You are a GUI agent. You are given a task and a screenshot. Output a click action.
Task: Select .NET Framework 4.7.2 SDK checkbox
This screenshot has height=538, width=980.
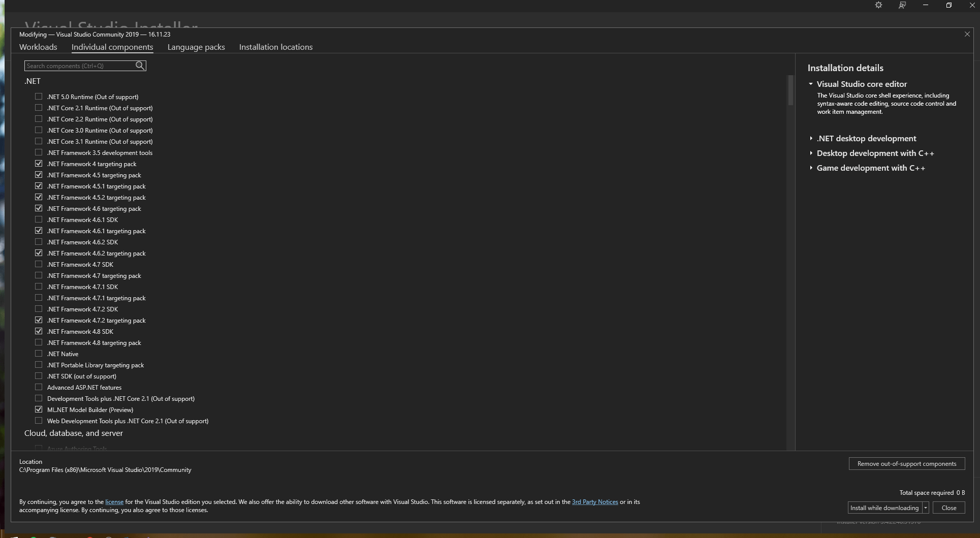39,309
